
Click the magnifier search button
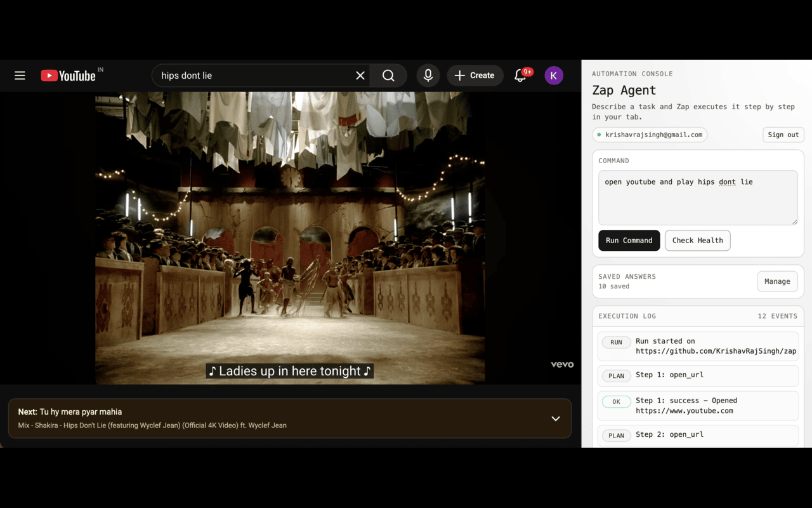click(x=388, y=76)
